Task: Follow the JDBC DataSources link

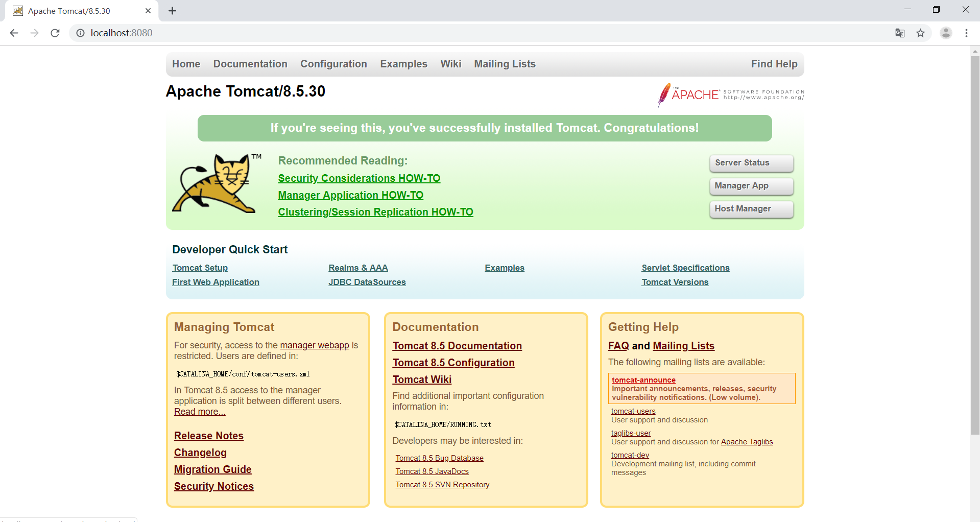Action: tap(367, 282)
